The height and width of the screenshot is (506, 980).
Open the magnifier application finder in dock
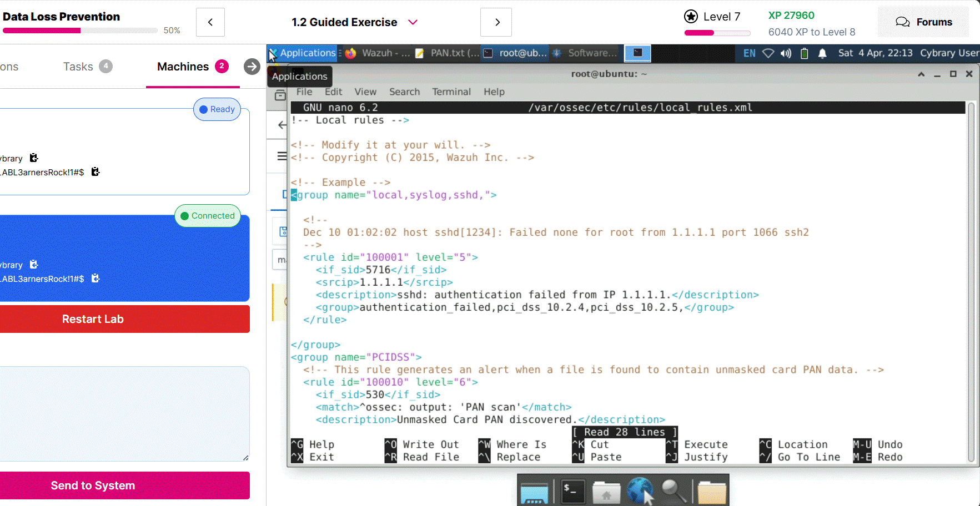pyautogui.click(x=674, y=491)
